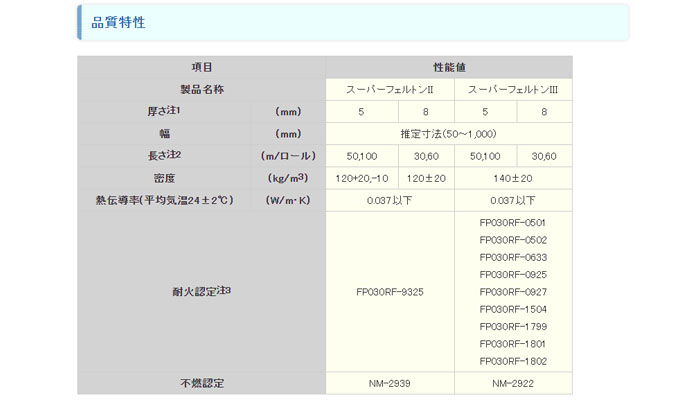Image resolution: width=700 pixels, height=400 pixels.
Task: Click the 不燃認定 row label
Action: (201, 382)
